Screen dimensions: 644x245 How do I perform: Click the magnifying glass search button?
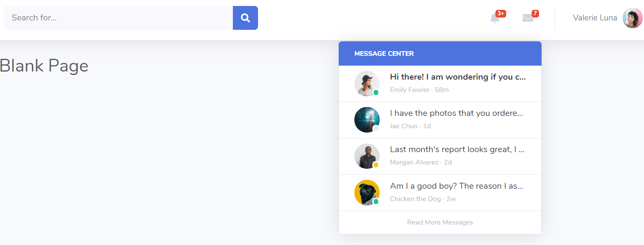tap(245, 18)
